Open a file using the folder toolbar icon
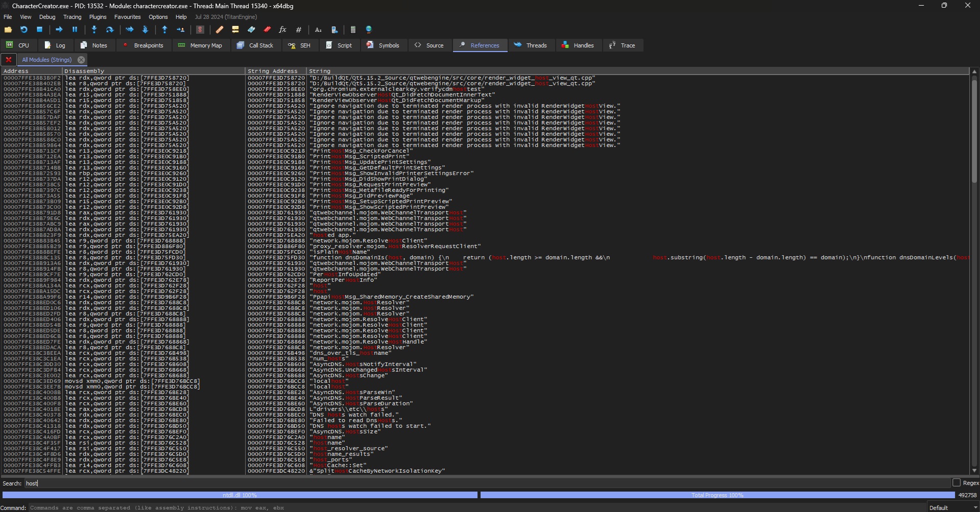 click(8, 30)
